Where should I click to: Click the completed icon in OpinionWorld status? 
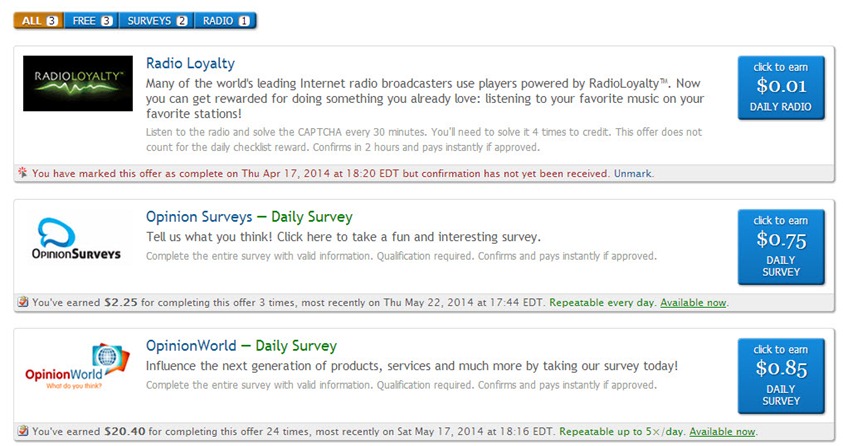click(x=23, y=430)
